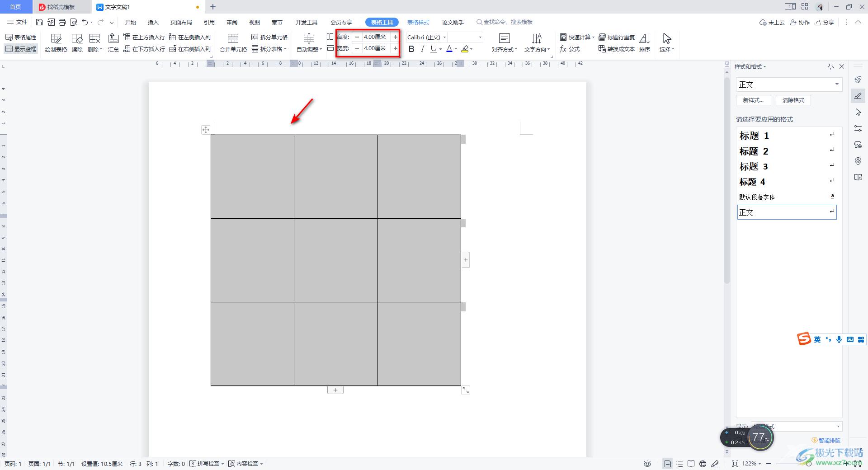The height and width of the screenshot is (470, 868).
Task: Click Merge Cells (合并单元格)
Action: tap(233, 43)
